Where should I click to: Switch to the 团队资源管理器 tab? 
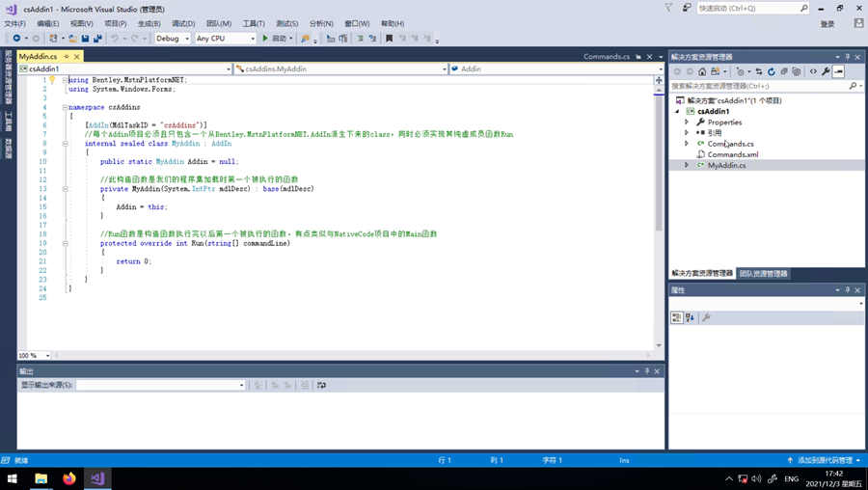pyautogui.click(x=764, y=274)
